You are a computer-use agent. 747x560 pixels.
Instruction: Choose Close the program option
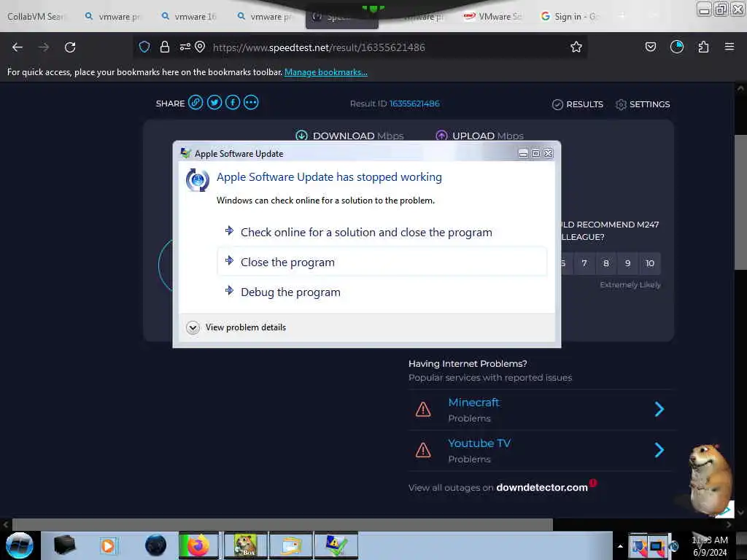tap(382, 262)
